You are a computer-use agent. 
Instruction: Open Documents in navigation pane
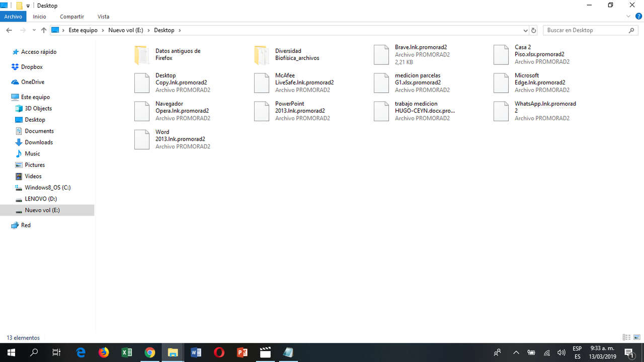(x=39, y=131)
